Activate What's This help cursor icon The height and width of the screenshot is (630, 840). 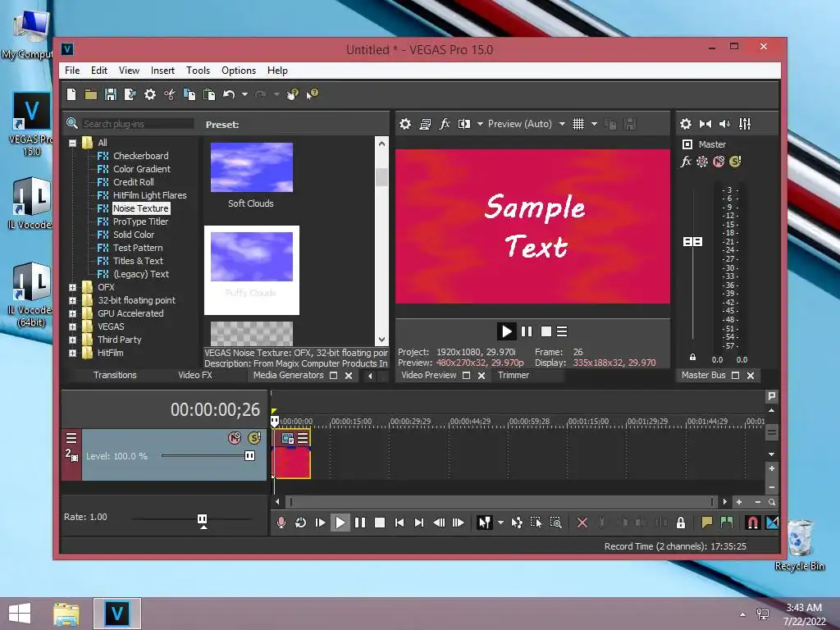click(x=313, y=95)
